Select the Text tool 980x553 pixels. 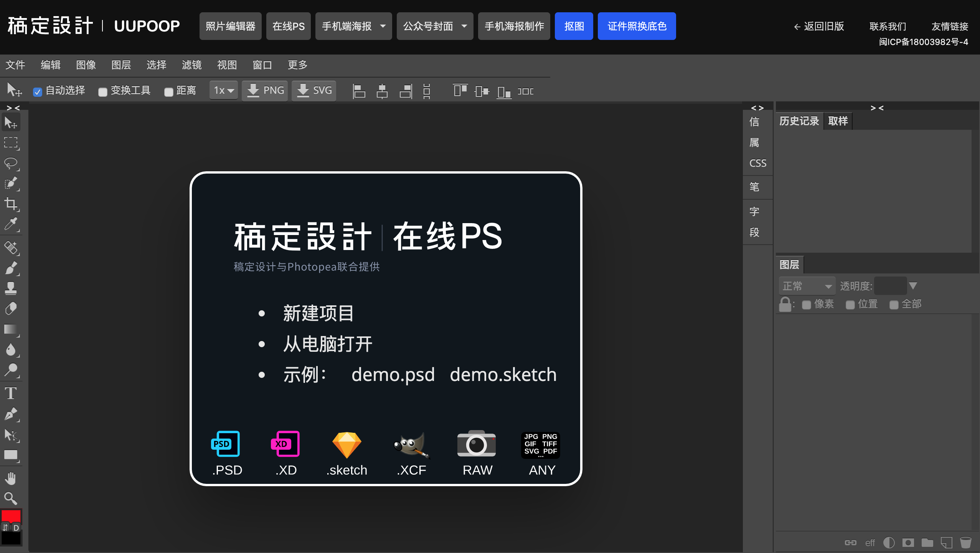coord(11,393)
